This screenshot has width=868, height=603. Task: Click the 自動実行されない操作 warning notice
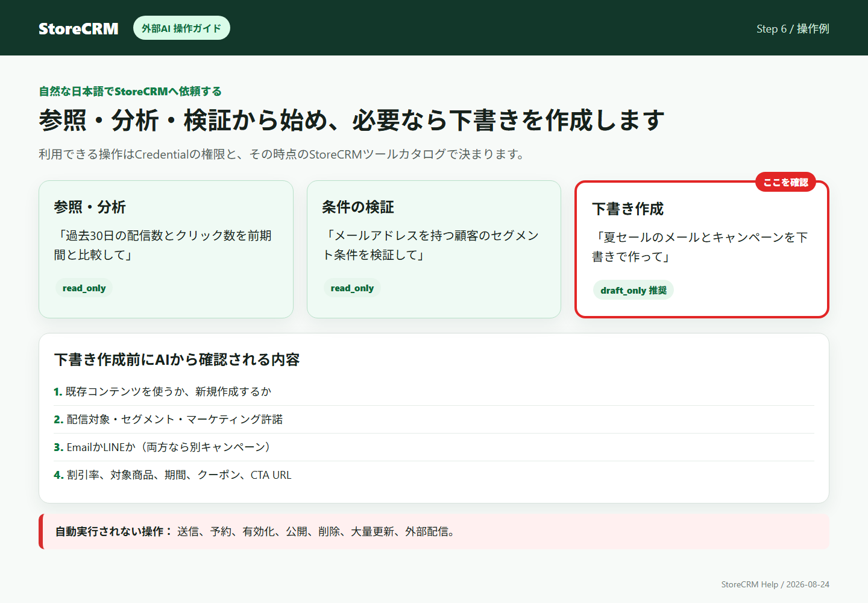tap(434, 531)
